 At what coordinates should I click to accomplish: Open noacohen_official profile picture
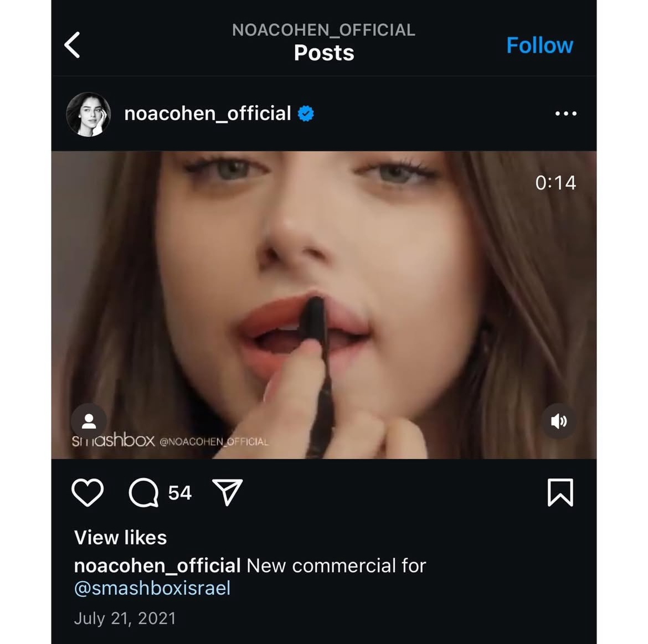[89, 114]
